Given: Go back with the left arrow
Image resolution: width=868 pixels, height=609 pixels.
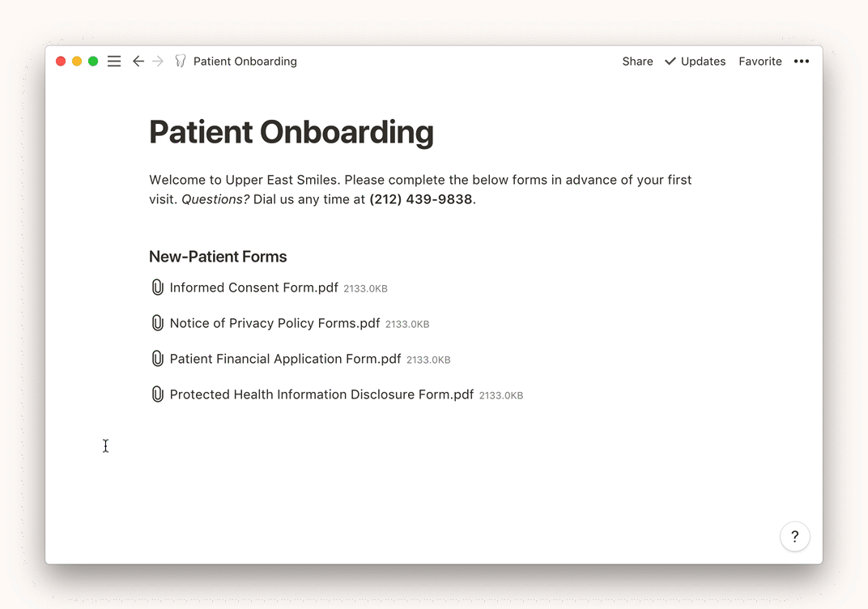Looking at the screenshot, I should (138, 62).
